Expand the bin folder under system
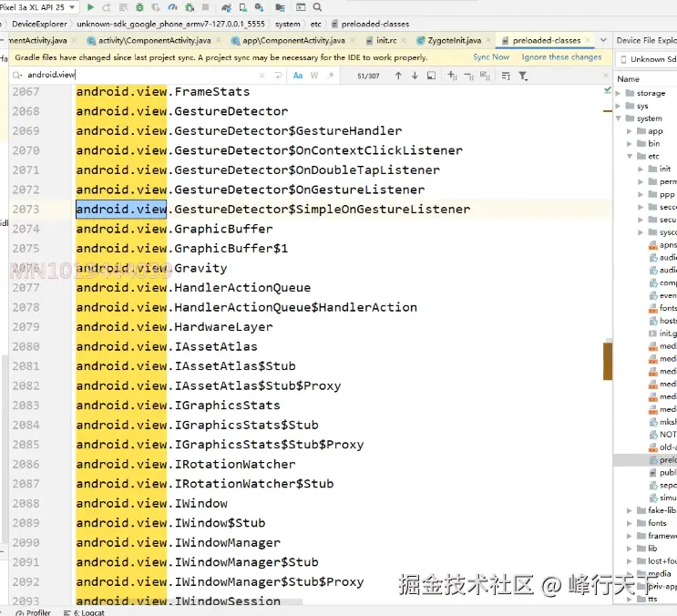 629,143
